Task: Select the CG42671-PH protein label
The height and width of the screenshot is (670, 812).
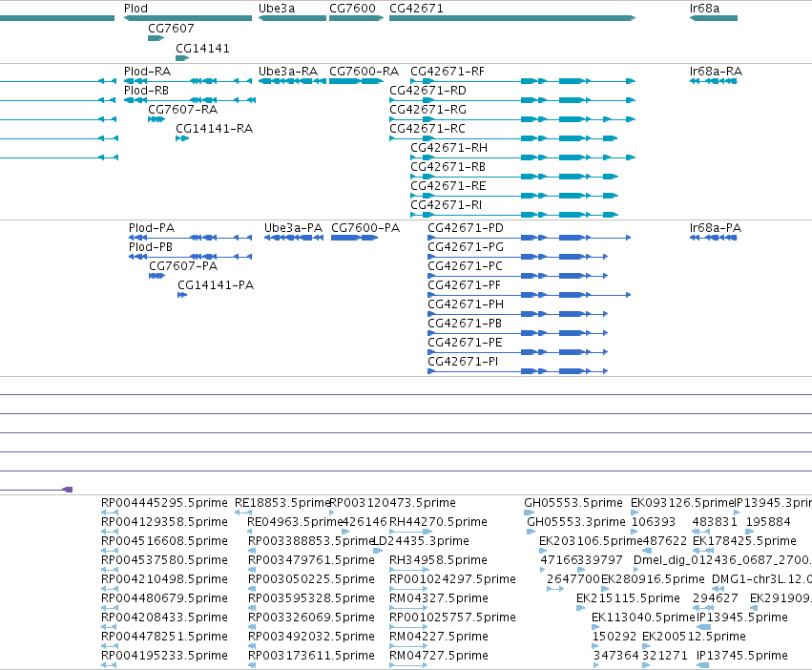Action: (x=466, y=304)
